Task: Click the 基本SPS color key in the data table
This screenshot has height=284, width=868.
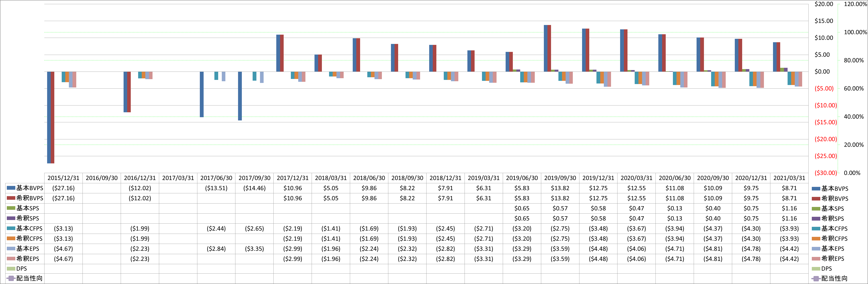Action: (x=11, y=208)
